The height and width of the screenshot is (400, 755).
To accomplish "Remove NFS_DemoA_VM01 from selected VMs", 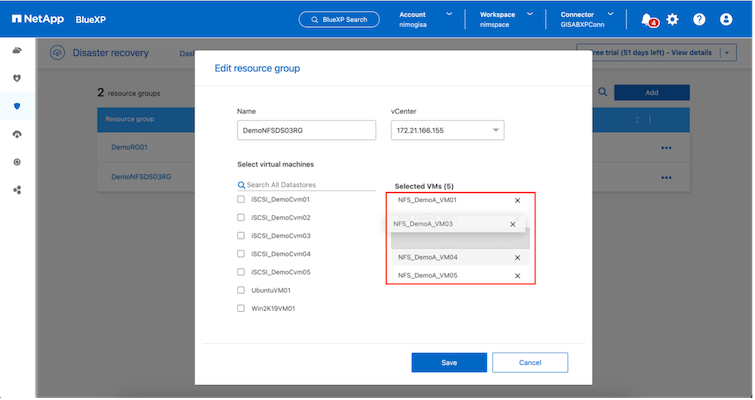I will 517,200.
